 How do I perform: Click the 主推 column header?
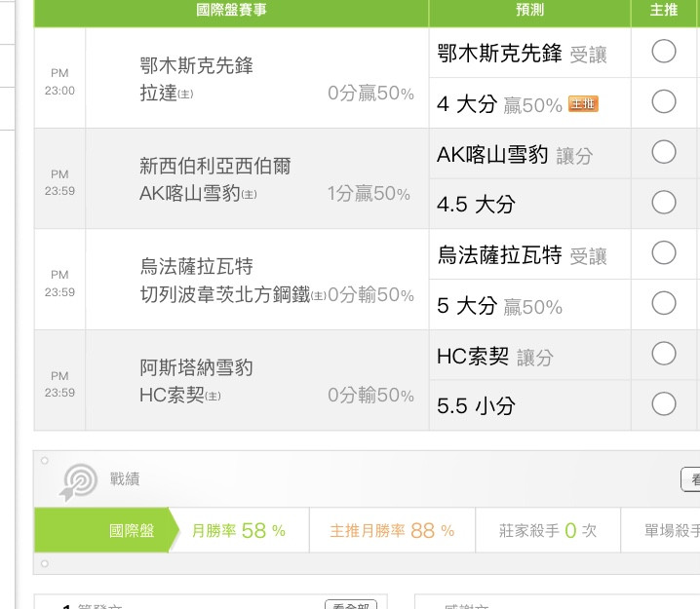tap(664, 10)
